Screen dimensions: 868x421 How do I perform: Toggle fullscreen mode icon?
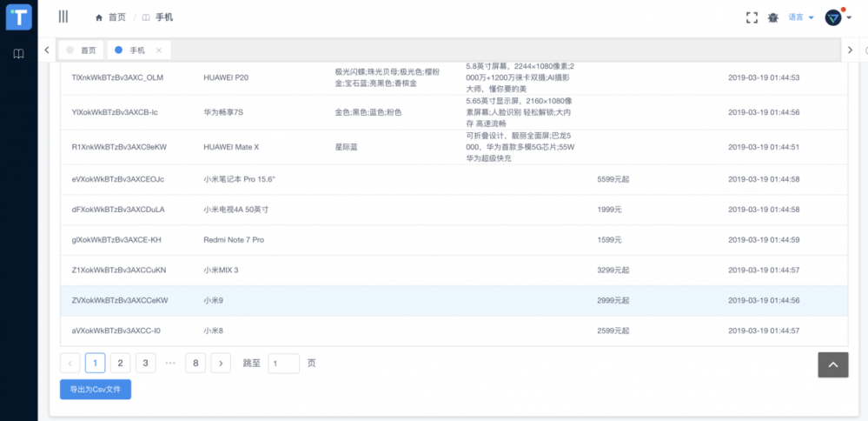tap(752, 17)
